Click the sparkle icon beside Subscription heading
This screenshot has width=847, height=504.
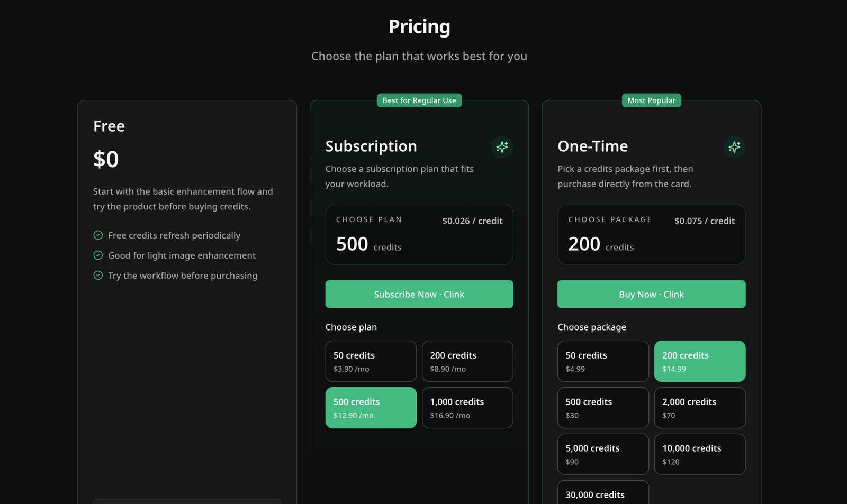click(x=502, y=147)
